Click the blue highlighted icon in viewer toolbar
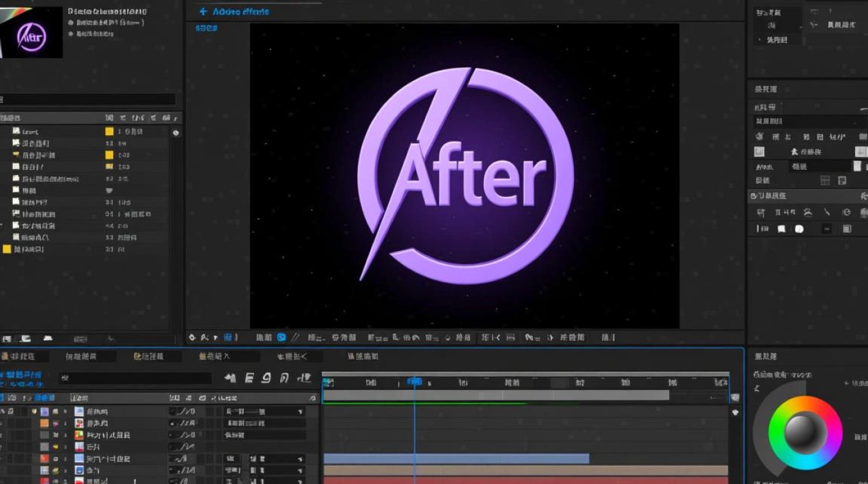 tap(282, 337)
